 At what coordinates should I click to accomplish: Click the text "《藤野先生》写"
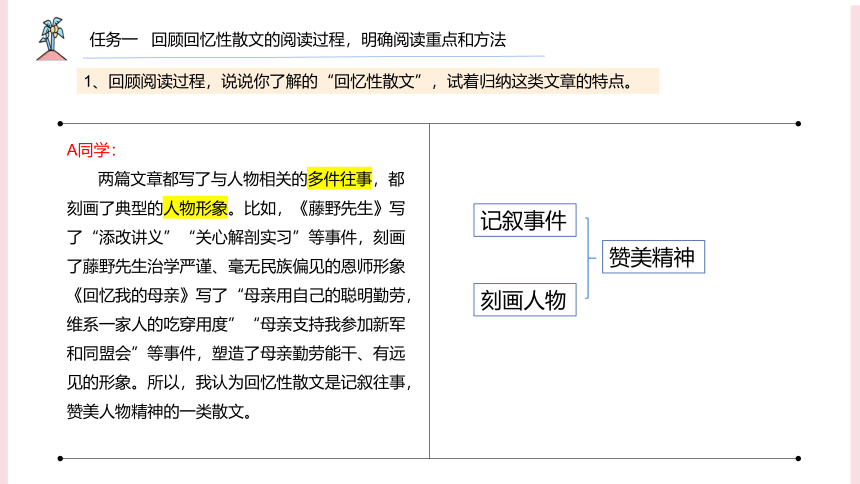click(x=350, y=209)
